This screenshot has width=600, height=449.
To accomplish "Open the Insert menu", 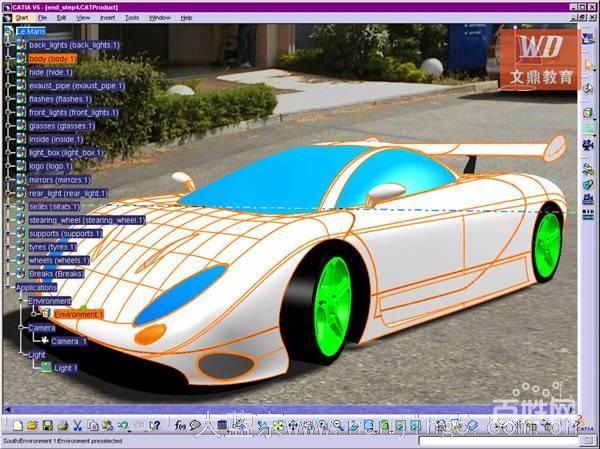I will click(107, 18).
